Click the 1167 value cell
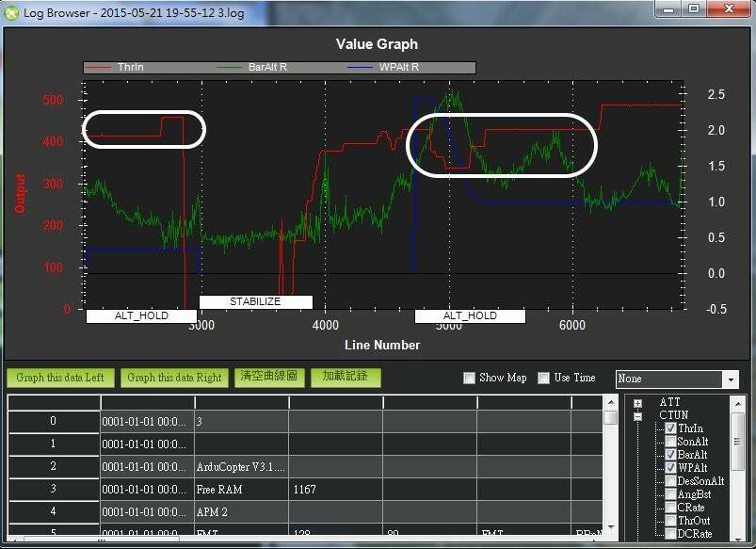 (335, 489)
